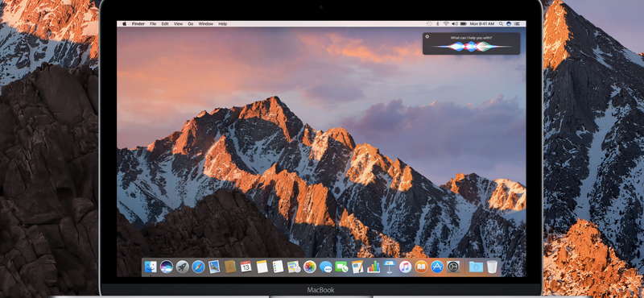Open the Wi-Fi status menu
Screen dimensions: 644x298
pyautogui.click(x=446, y=24)
